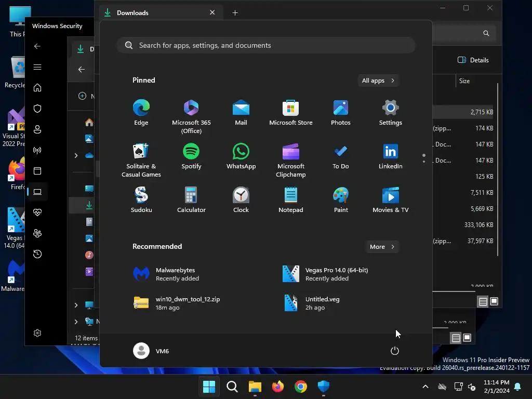The height and width of the screenshot is (399, 532).
Task: Expand This PC node in navigation pane
Action: click(x=76, y=305)
